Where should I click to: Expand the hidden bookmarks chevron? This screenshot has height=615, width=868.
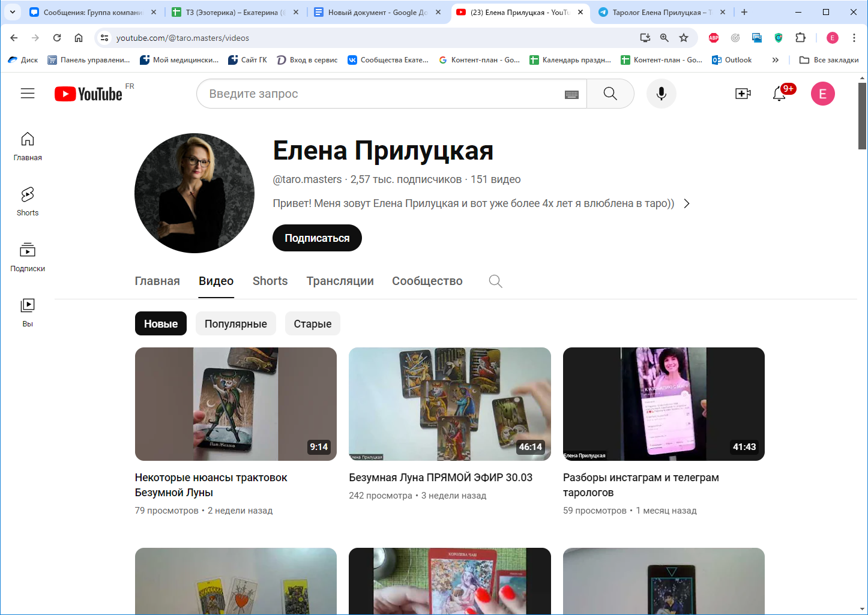(775, 60)
